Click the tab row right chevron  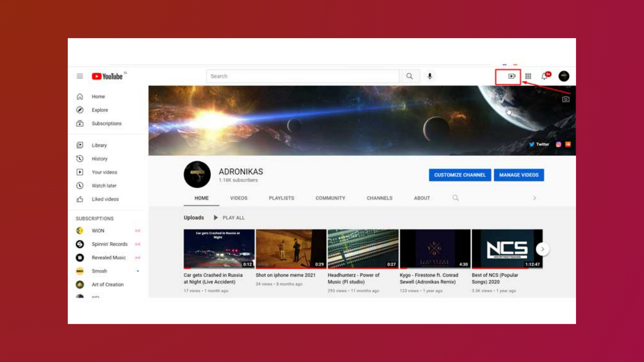tap(535, 198)
